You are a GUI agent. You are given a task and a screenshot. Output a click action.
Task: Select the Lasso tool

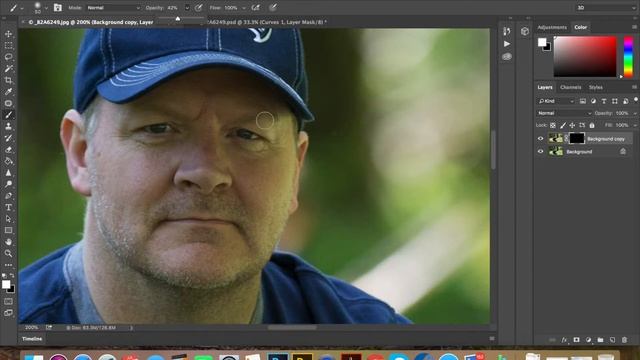pos(8,57)
